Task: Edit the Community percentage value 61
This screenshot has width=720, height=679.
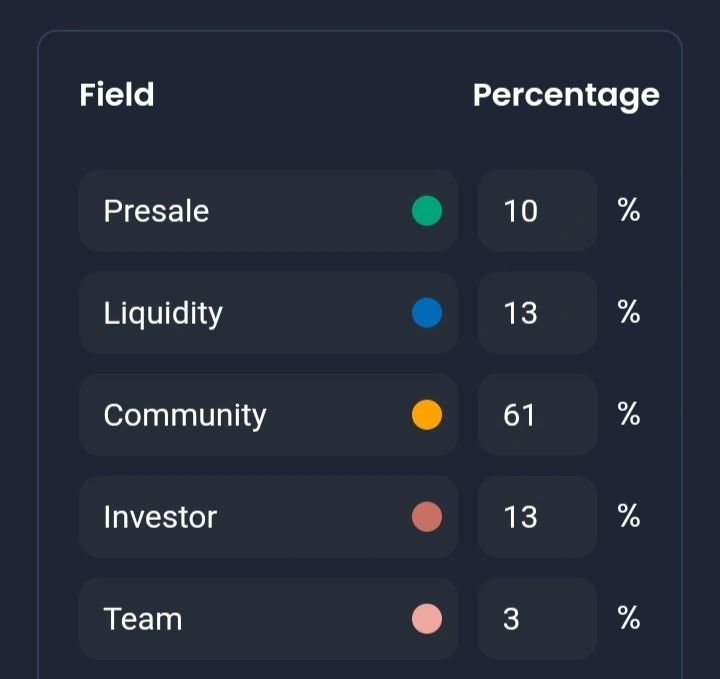Action: (x=537, y=415)
